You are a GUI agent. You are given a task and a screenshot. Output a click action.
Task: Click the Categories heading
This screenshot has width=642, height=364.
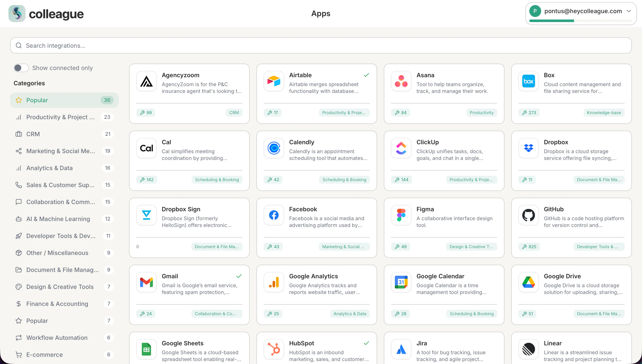29,83
